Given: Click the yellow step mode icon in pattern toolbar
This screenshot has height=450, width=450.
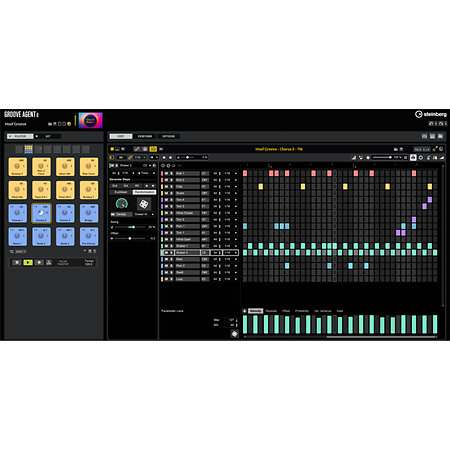Looking at the screenshot, I should pyautogui.click(x=153, y=149).
